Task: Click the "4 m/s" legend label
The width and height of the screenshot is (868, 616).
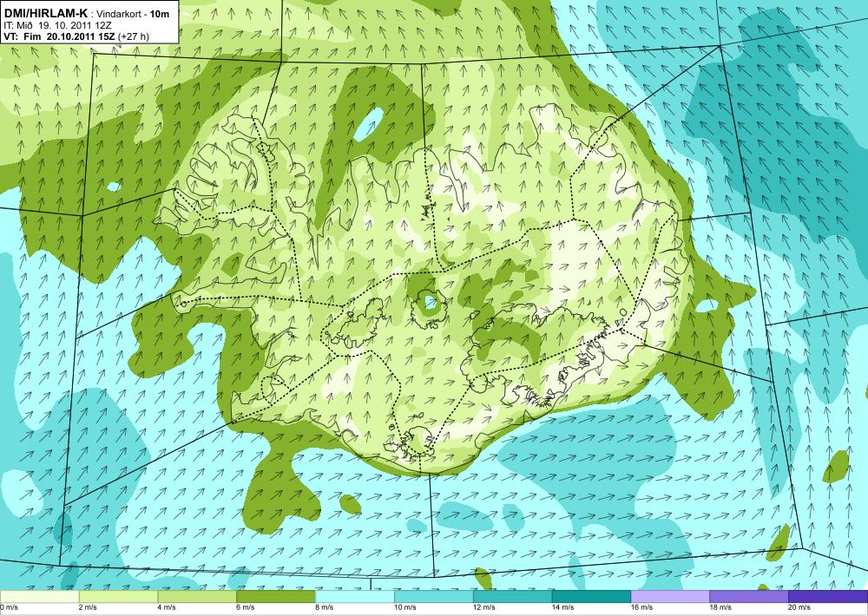Action: (168, 607)
